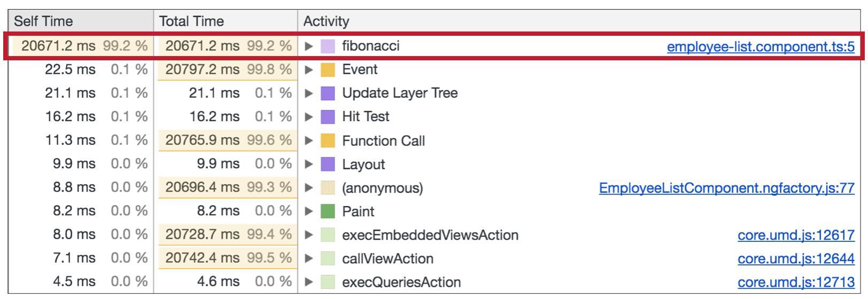Open core.umd.js:12644 source link
Viewport: 868px width, 299px height.
(795, 259)
